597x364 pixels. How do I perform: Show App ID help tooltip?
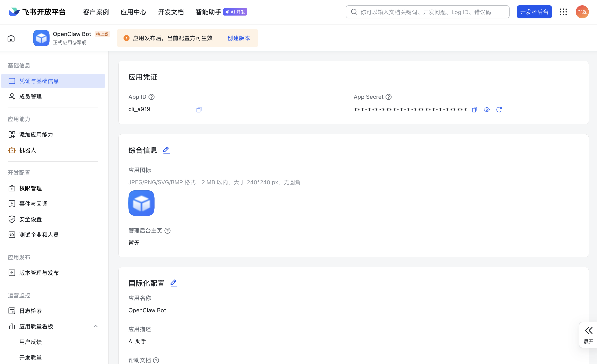[x=152, y=97]
